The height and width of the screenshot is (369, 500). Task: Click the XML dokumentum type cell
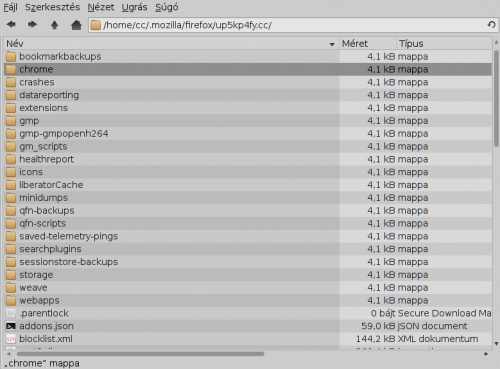438,339
